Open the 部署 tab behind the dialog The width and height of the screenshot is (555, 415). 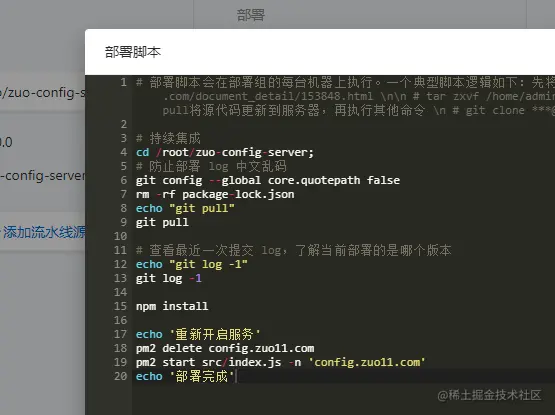251,15
